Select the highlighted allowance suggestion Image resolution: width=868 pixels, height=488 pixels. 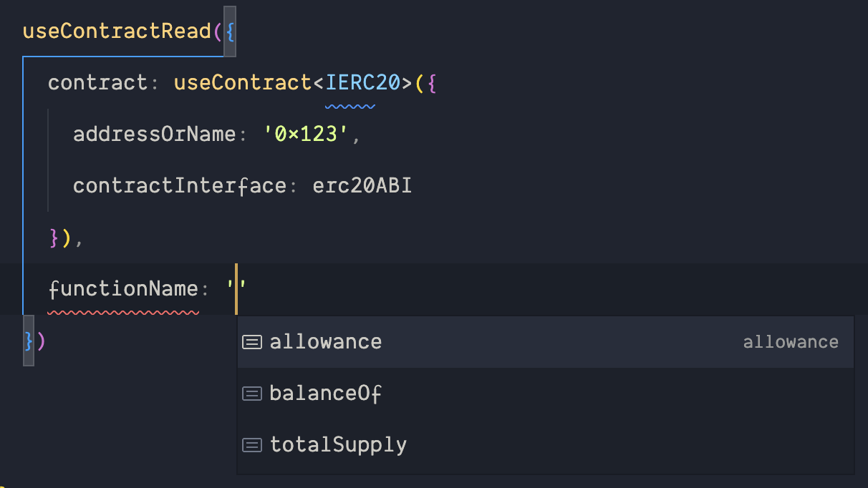point(326,341)
